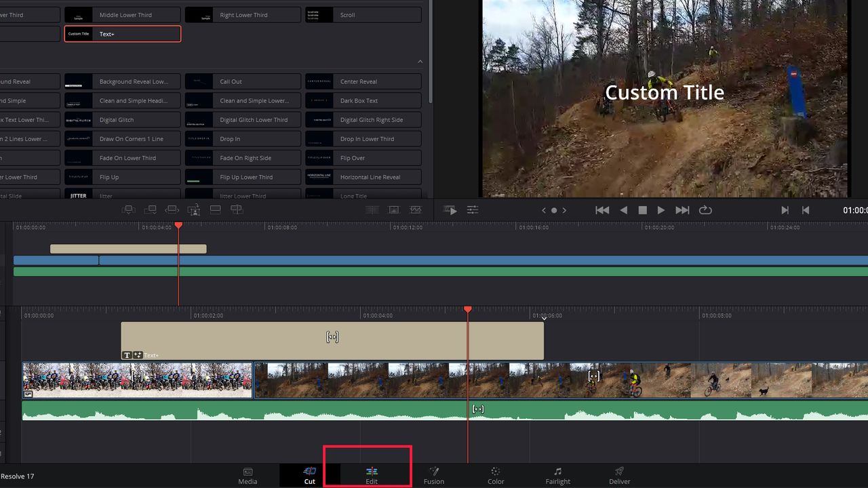
Task: Choose the Digital Glitch title
Action: point(122,119)
